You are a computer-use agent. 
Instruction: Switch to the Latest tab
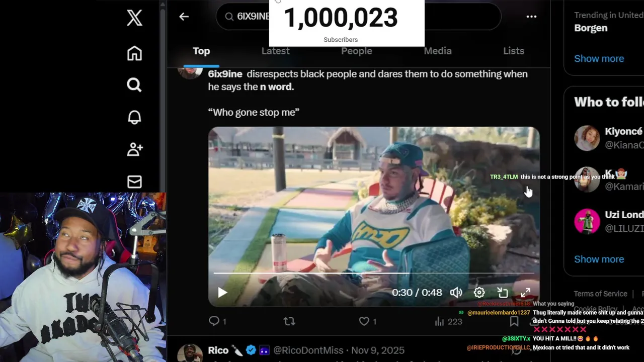(x=275, y=51)
